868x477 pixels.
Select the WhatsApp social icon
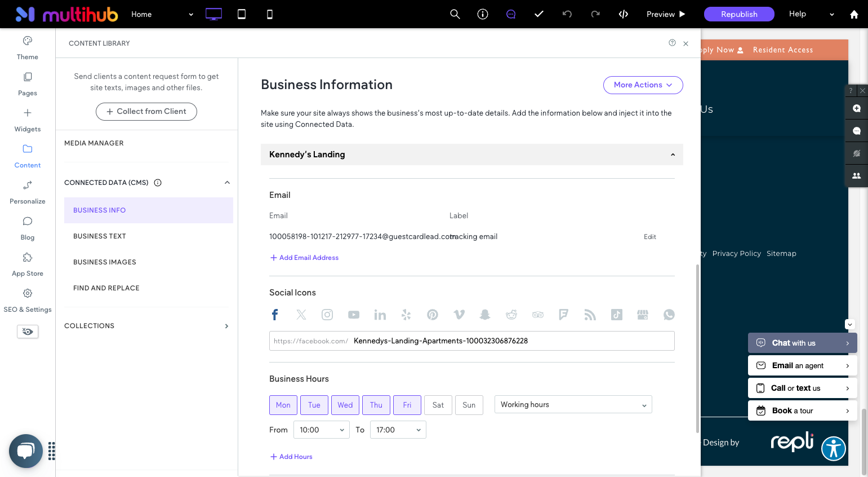(669, 315)
